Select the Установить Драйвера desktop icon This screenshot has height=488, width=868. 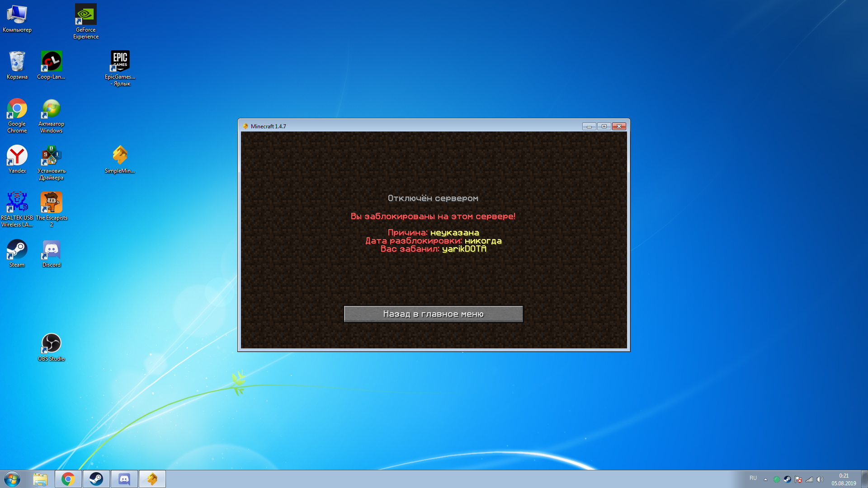pyautogui.click(x=51, y=163)
